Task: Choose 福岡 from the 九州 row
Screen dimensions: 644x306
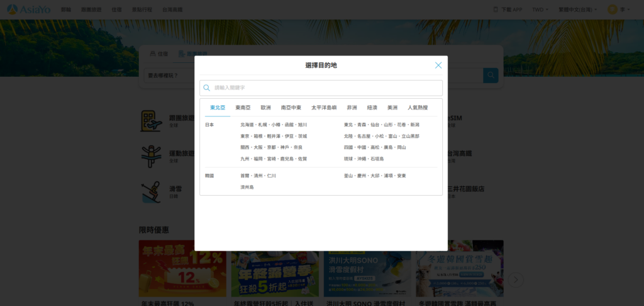Action: tap(258, 159)
